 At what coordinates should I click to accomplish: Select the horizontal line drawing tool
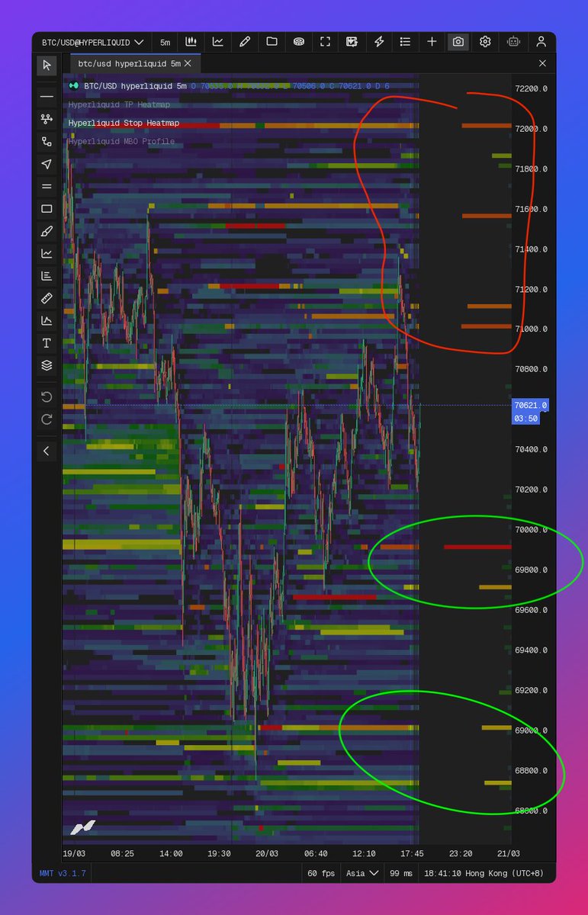[x=47, y=97]
